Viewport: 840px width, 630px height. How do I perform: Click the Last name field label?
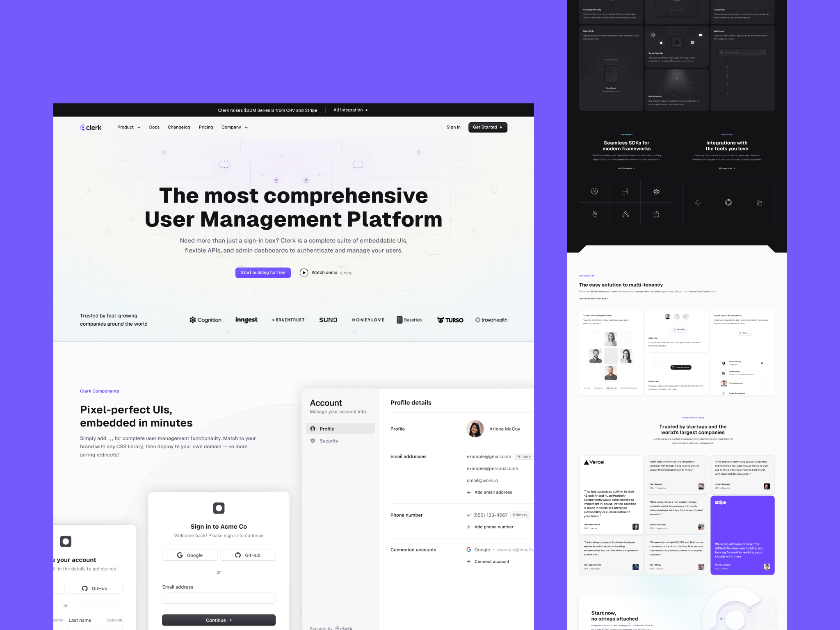(x=80, y=620)
